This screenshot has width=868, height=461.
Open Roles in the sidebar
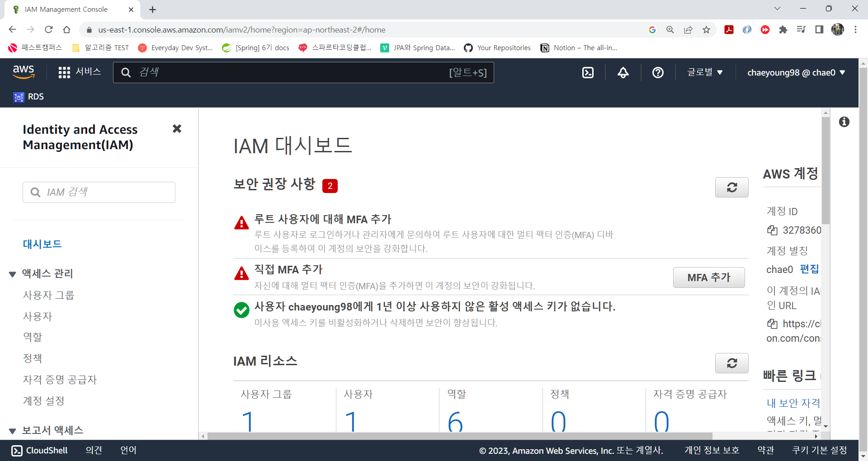click(33, 337)
